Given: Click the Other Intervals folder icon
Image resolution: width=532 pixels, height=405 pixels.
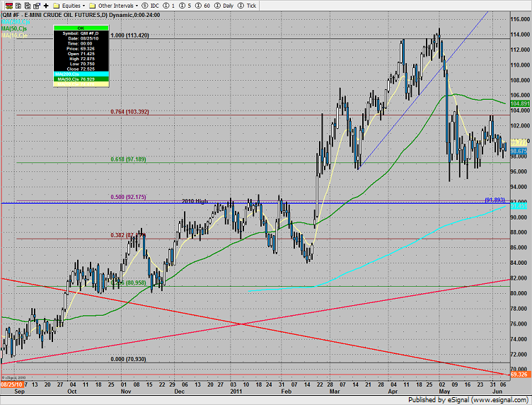Looking at the screenshot, I should (92, 6).
